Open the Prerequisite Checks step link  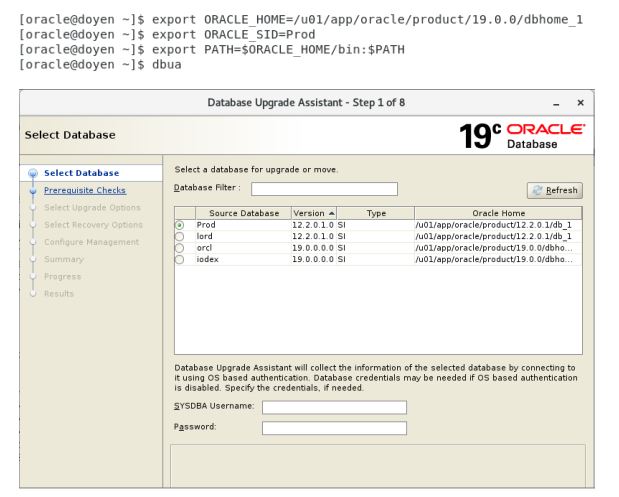[85, 190]
